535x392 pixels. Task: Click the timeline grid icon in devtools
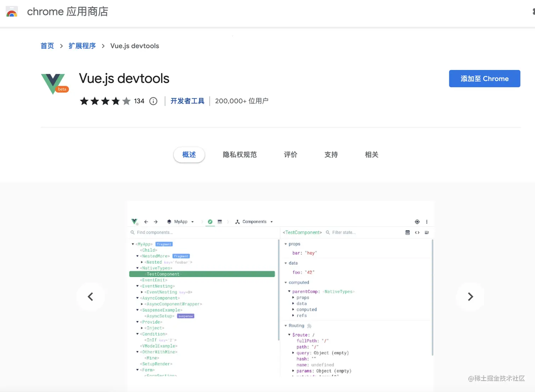coord(220,222)
